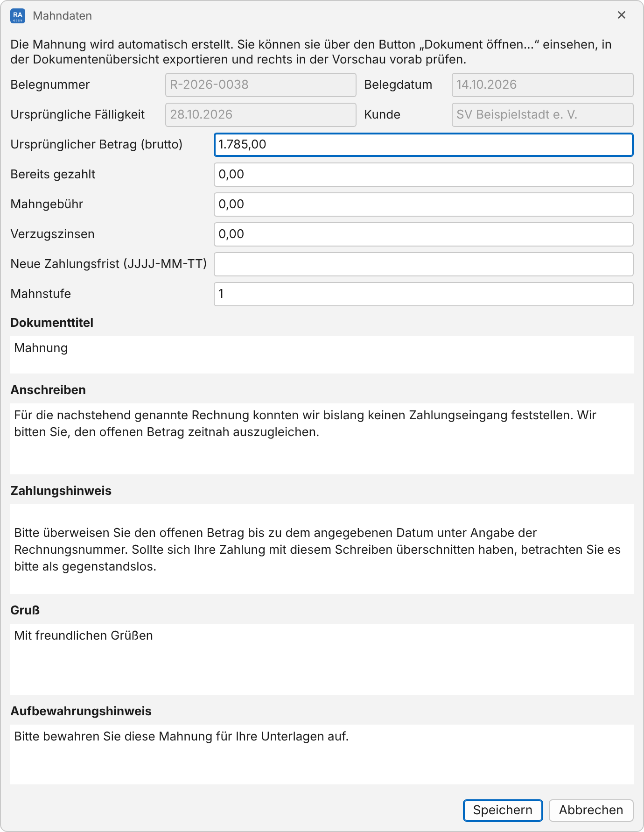Click the Mahndaten window title text
Image resolution: width=644 pixels, height=832 pixels.
(63, 16)
